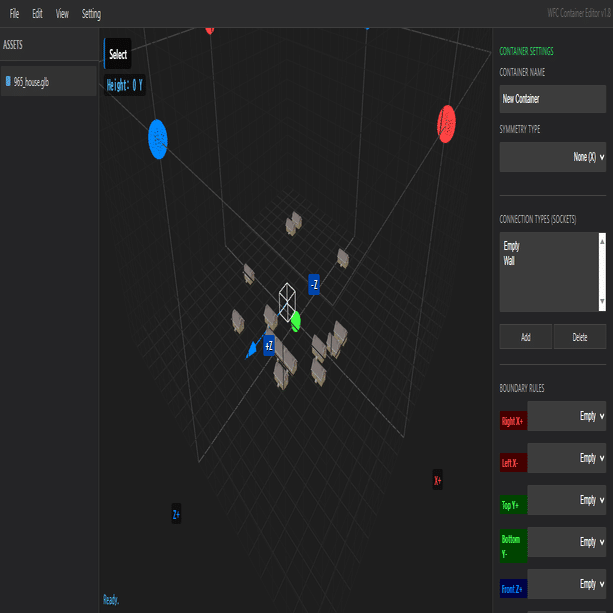
Task: Click the Delete socket button
Action: [580, 337]
